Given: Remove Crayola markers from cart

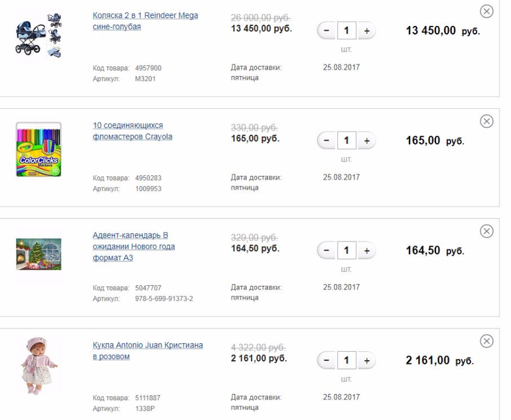Looking at the screenshot, I should [x=486, y=121].
